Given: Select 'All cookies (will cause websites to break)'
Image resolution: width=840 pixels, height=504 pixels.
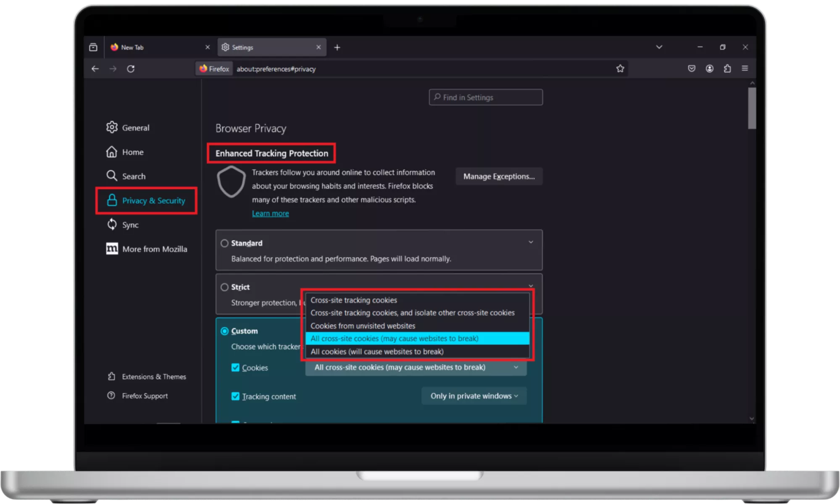Looking at the screenshot, I should (x=377, y=352).
